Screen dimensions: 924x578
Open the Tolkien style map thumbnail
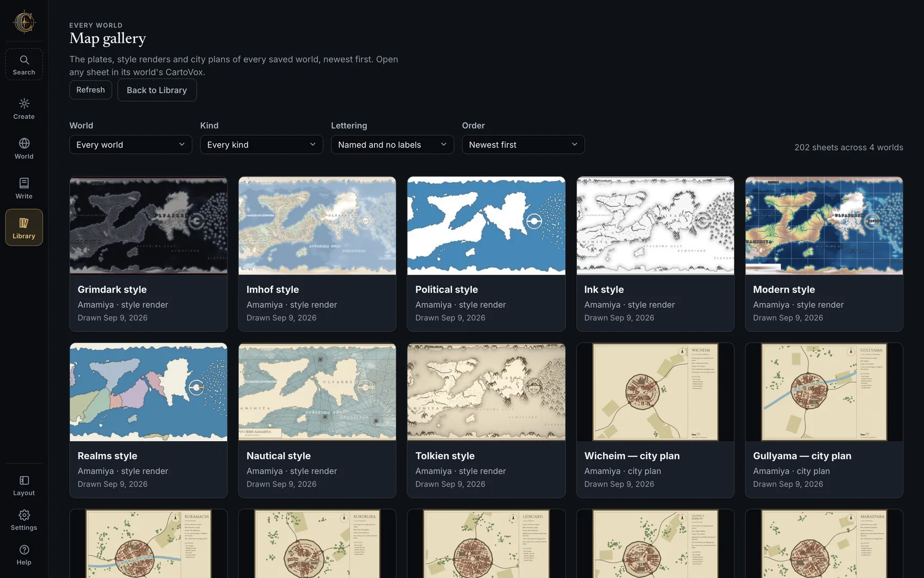coord(486,392)
